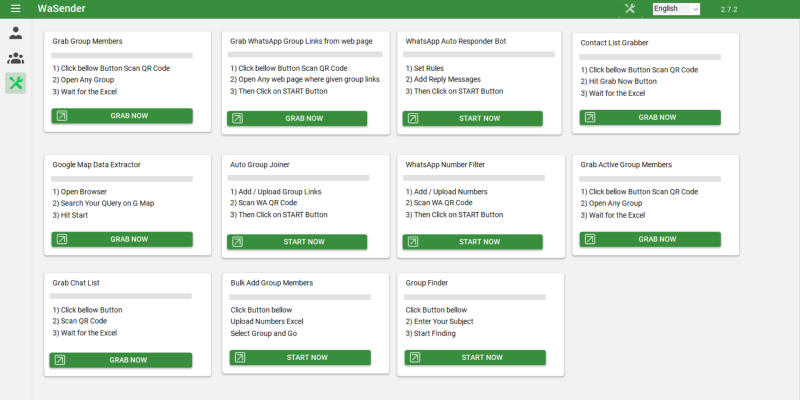Click the text 'Select Group and Go'

264,334
